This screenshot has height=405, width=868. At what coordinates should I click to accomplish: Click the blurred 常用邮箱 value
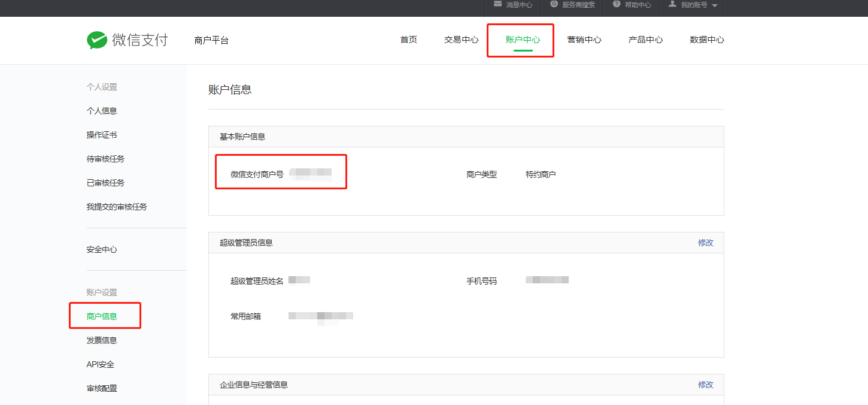[321, 318]
